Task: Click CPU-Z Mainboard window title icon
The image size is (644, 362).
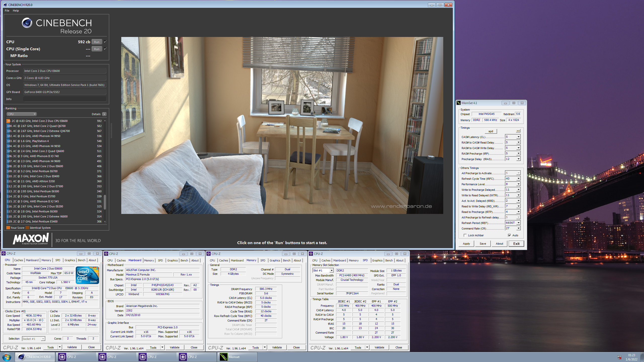Action: pyautogui.click(x=106, y=254)
